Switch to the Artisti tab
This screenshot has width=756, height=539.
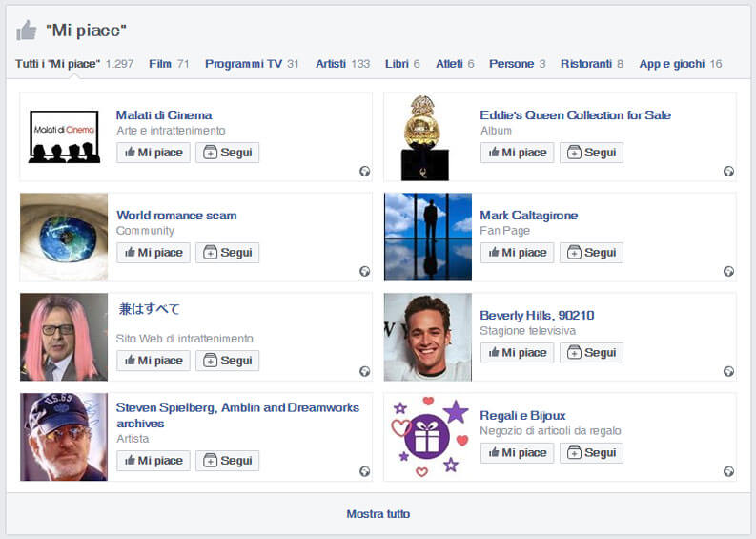click(x=342, y=64)
